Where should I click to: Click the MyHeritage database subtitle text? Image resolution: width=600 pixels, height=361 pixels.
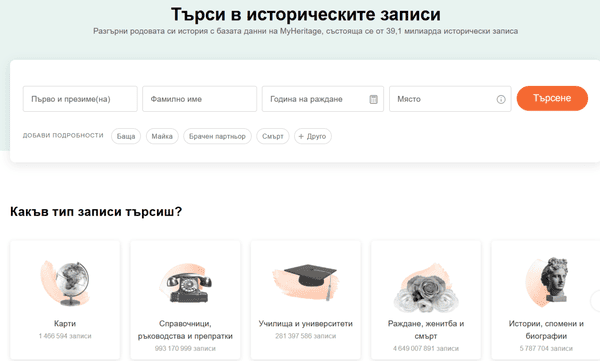(305, 31)
